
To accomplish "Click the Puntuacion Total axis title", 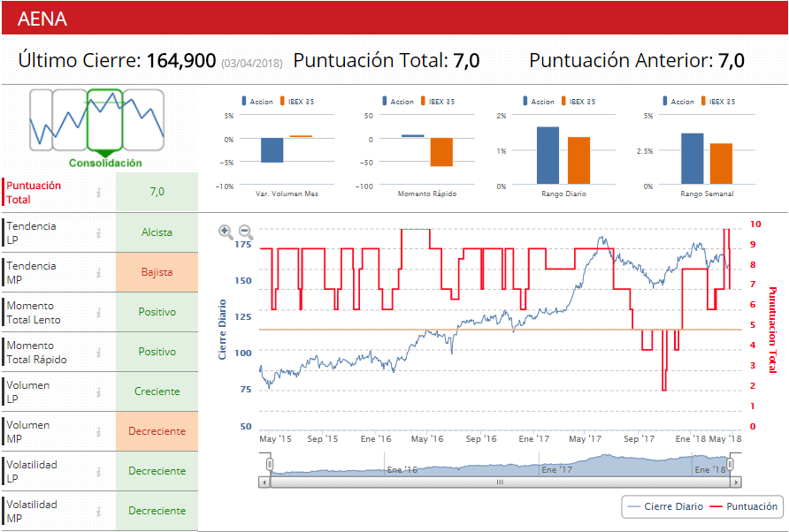I will coord(772,330).
